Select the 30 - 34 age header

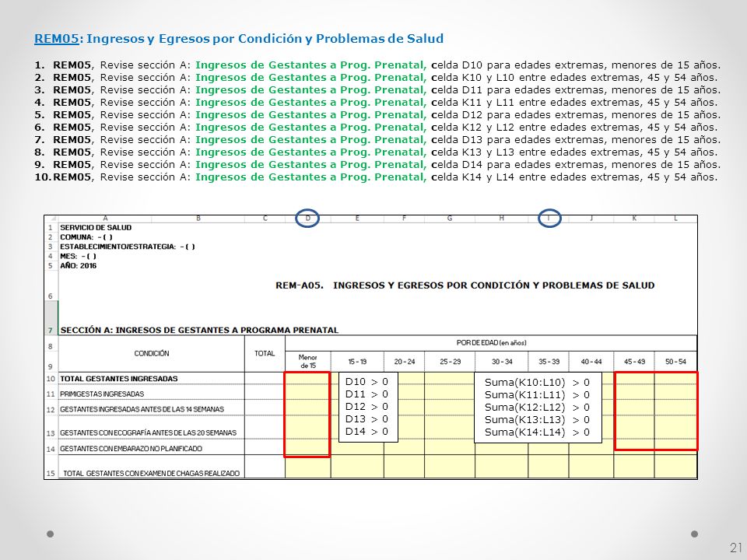(x=502, y=362)
